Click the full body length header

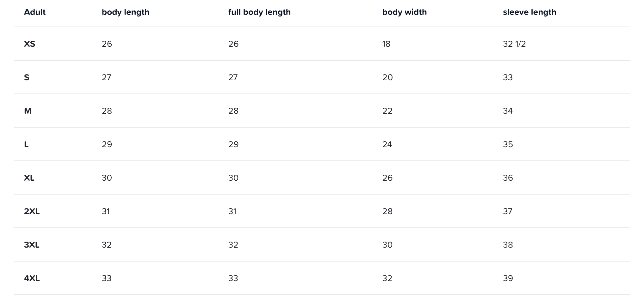[259, 12]
